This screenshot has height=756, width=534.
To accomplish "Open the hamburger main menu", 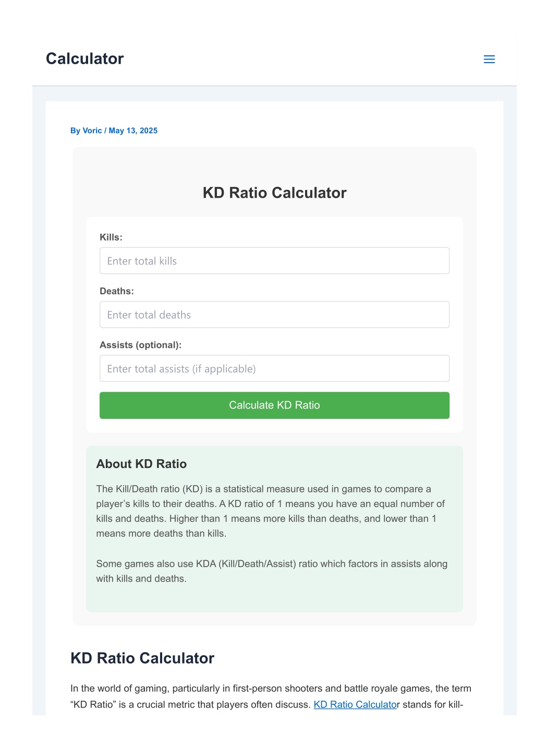I will coord(489,59).
